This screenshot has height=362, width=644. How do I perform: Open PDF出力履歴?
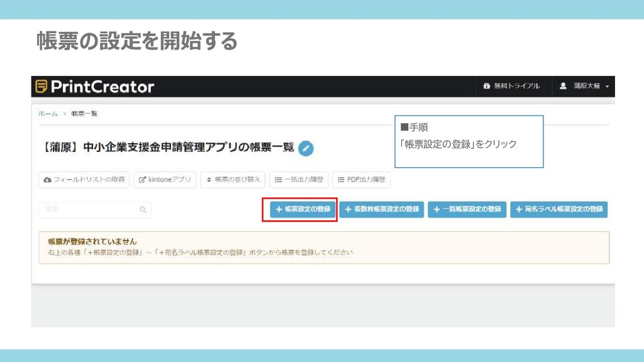[x=362, y=180]
